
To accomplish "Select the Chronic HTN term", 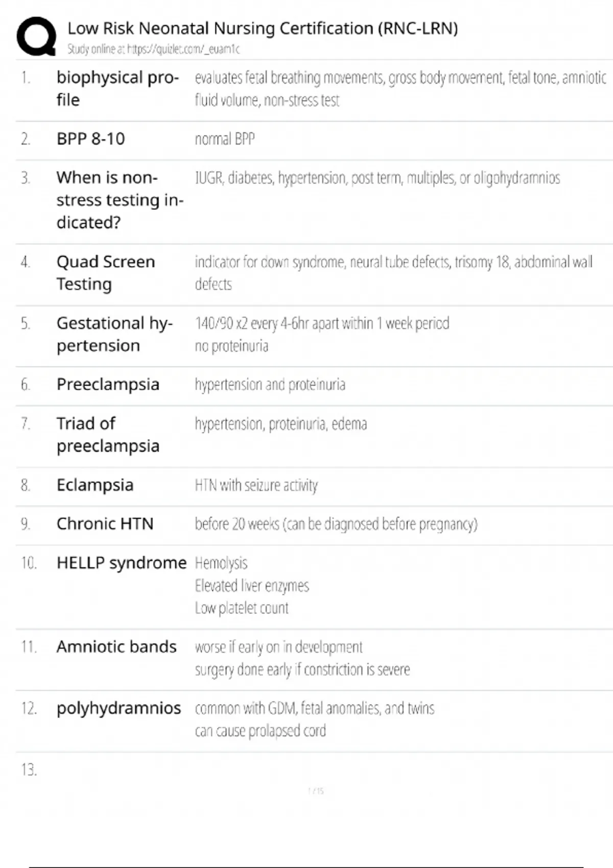I will point(105,523).
